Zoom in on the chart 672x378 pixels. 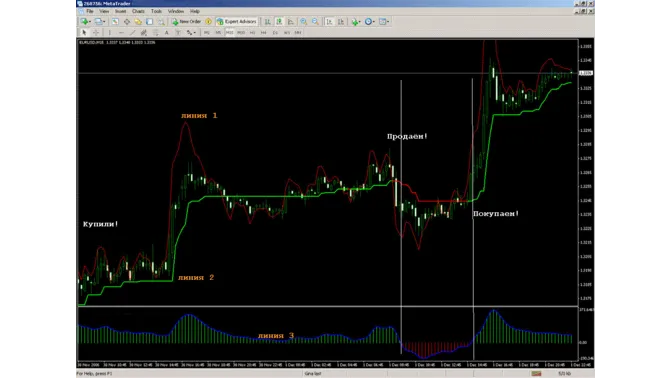pyautogui.click(x=303, y=21)
